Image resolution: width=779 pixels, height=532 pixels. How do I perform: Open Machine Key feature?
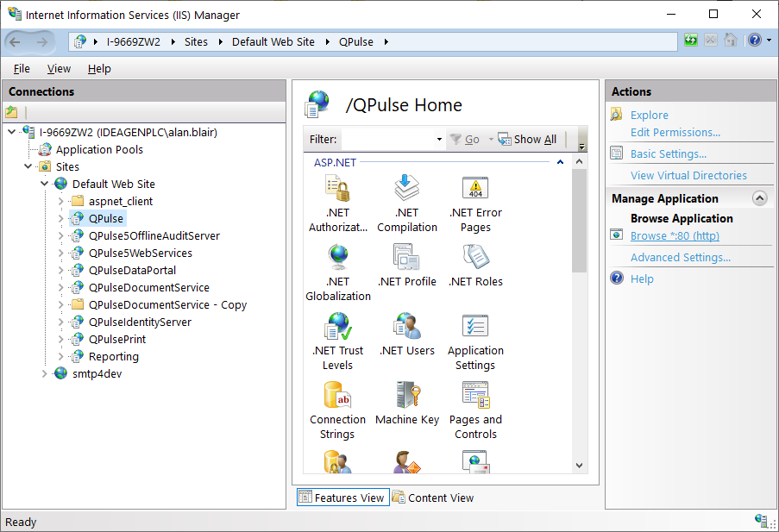click(407, 404)
